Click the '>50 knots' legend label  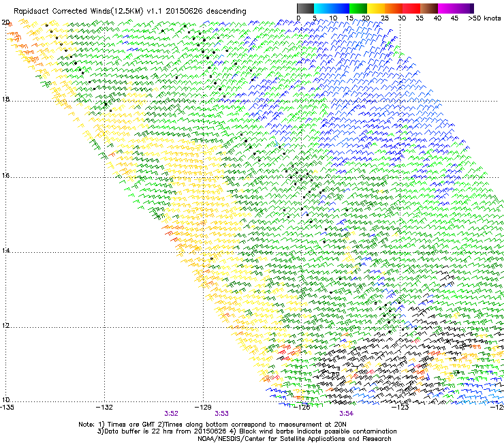484,18
